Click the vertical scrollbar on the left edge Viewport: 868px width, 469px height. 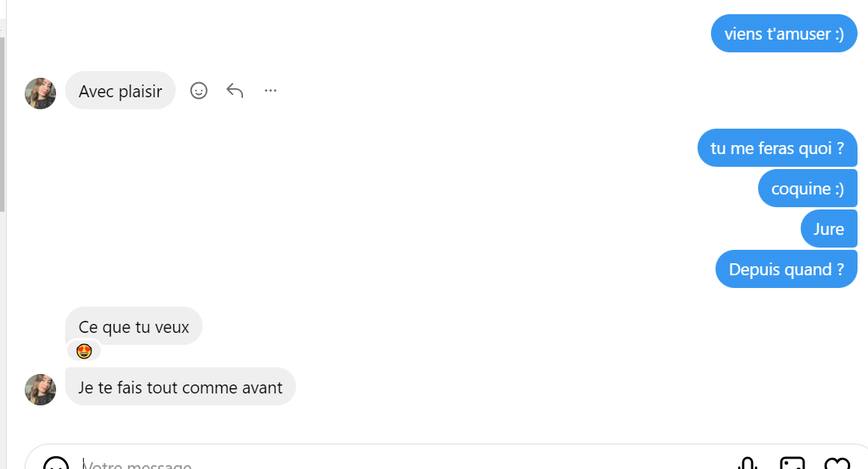(x=2, y=120)
